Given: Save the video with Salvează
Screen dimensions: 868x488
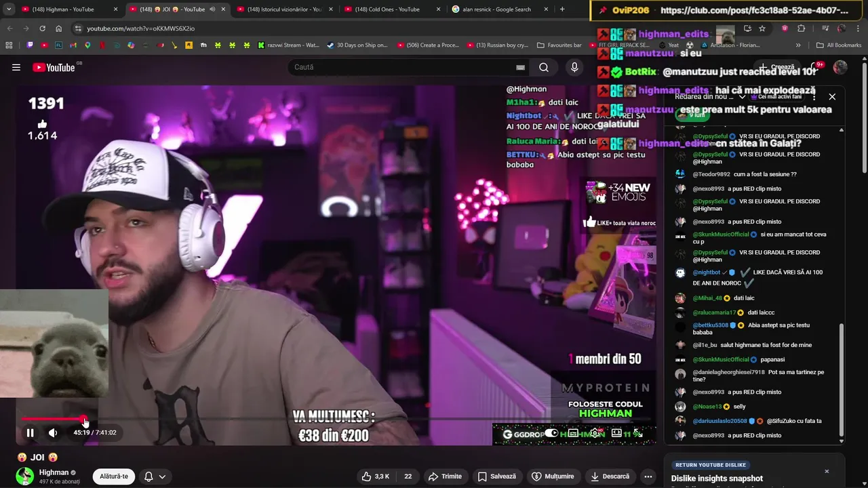Looking at the screenshot, I should (x=496, y=476).
